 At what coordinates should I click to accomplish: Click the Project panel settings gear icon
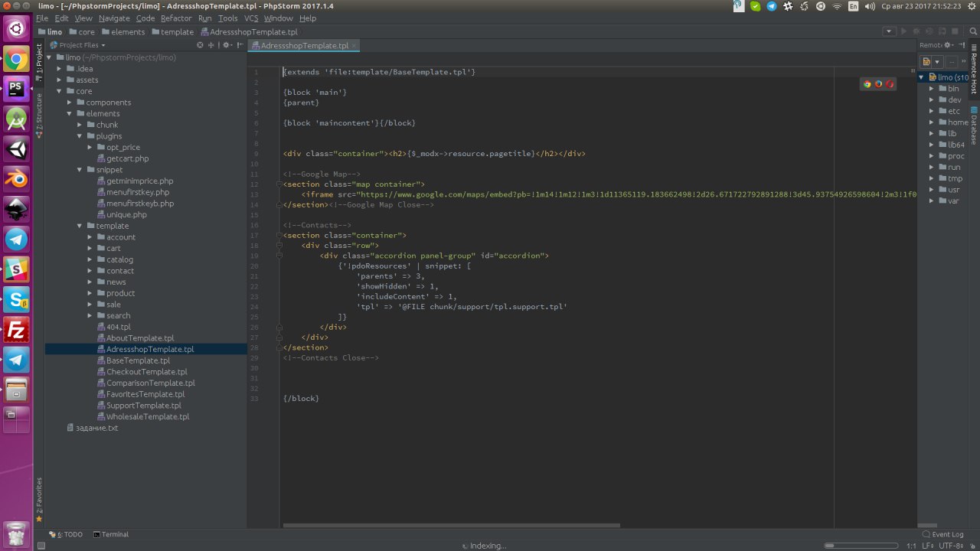pos(227,45)
